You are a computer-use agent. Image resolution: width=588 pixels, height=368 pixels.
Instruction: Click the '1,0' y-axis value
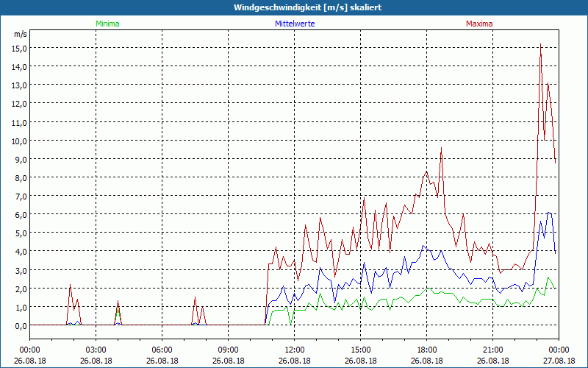[21, 308]
